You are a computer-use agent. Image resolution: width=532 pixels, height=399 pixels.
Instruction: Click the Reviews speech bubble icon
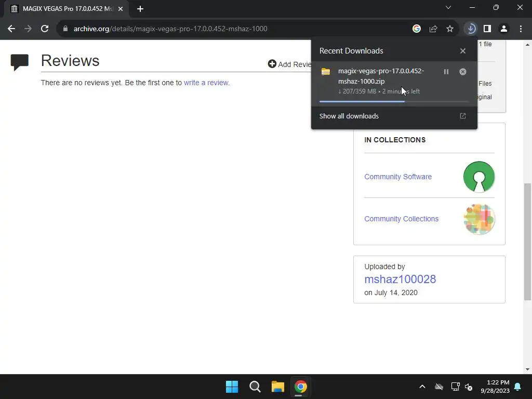(x=20, y=62)
